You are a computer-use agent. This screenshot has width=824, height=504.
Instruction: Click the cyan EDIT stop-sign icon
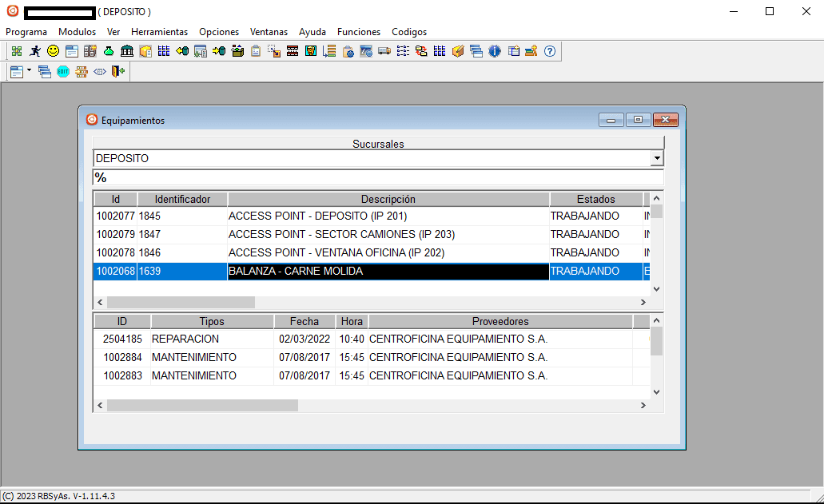(63, 71)
